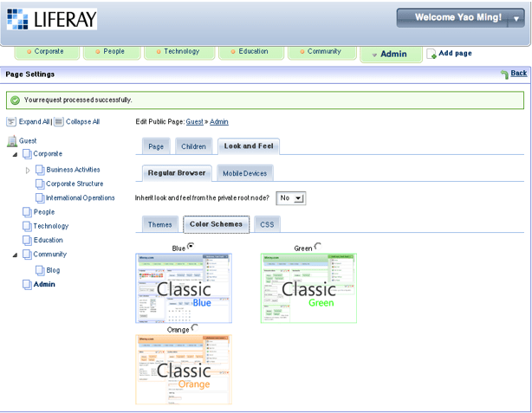Click the Back link
The image size is (532, 413).
click(x=519, y=74)
